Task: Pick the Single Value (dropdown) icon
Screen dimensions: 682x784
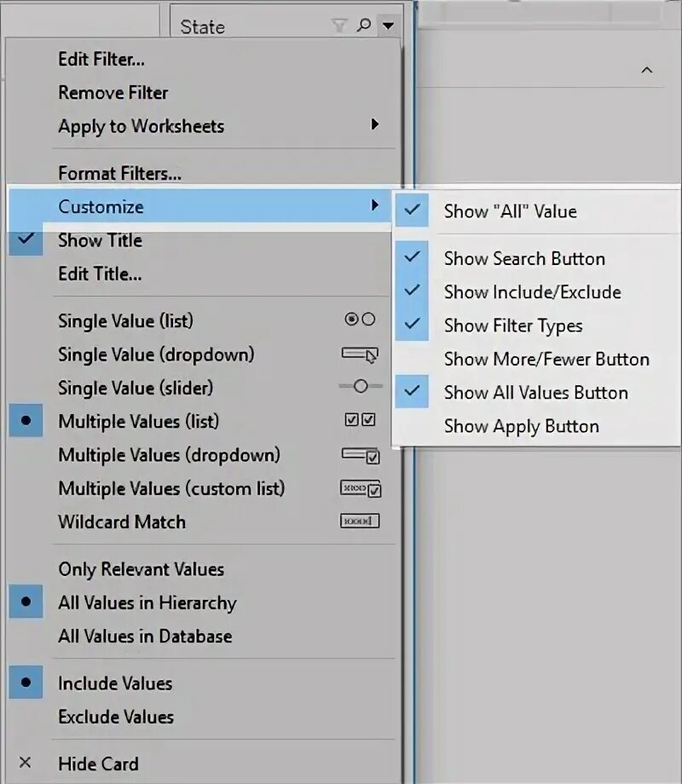Action: click(359, 354)
